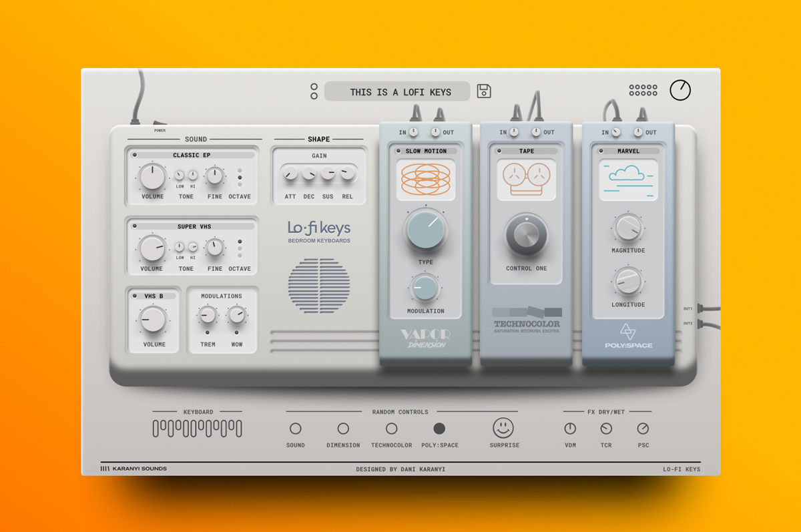The height and width of the screenshot is (532, 801).
Task: Click the Super VHS Fine tune knob
Action: (214, 248)
